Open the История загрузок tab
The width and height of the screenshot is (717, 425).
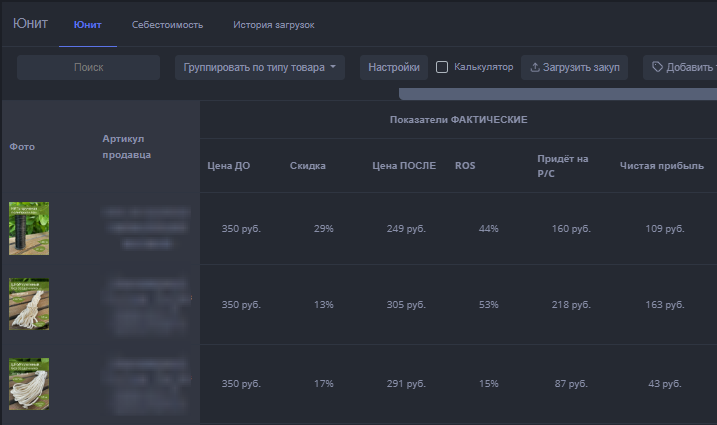coord(273,24)
